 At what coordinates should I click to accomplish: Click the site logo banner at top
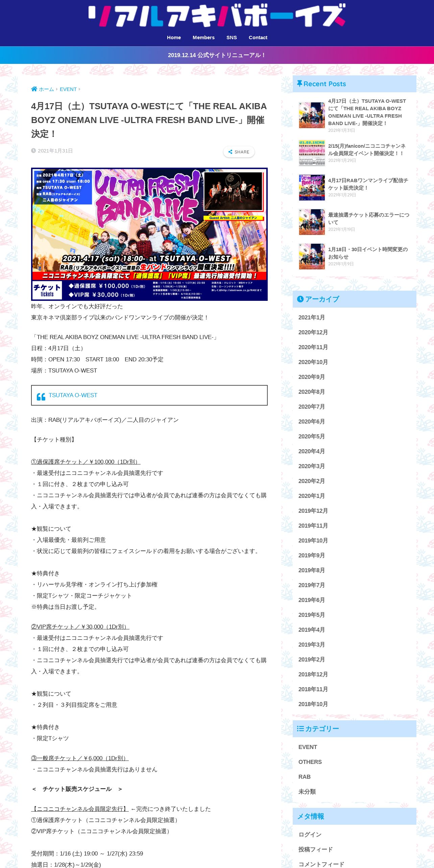(x=217, y=16)
